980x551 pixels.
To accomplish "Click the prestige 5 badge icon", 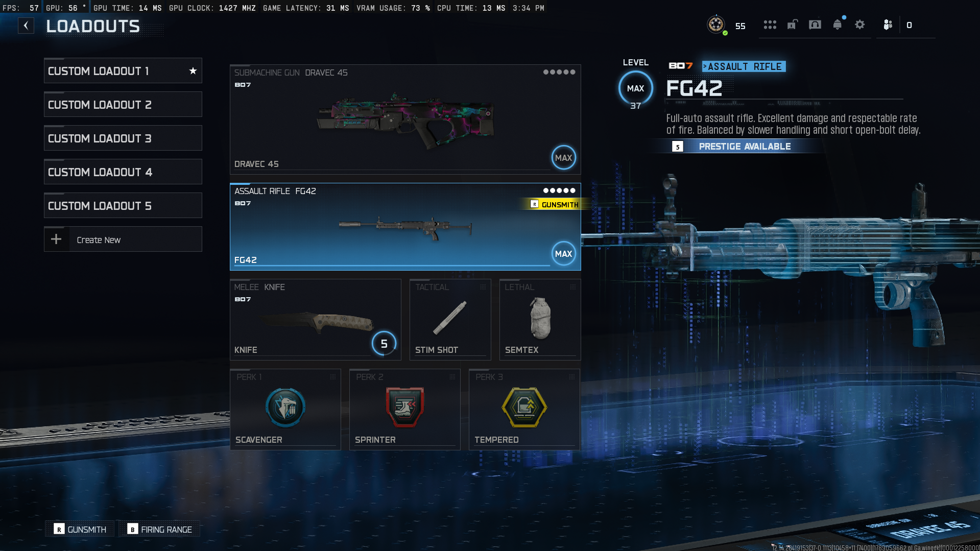I will [678, 147].
